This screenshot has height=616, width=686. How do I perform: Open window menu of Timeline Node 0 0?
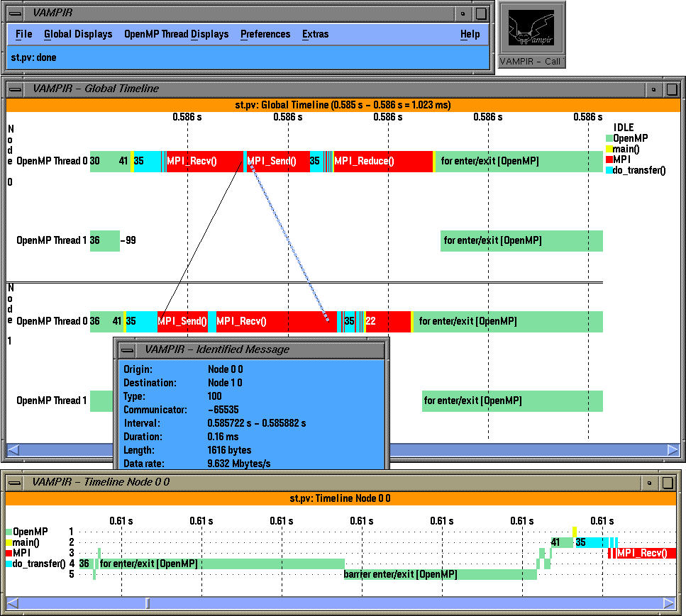tap(15, 483)
